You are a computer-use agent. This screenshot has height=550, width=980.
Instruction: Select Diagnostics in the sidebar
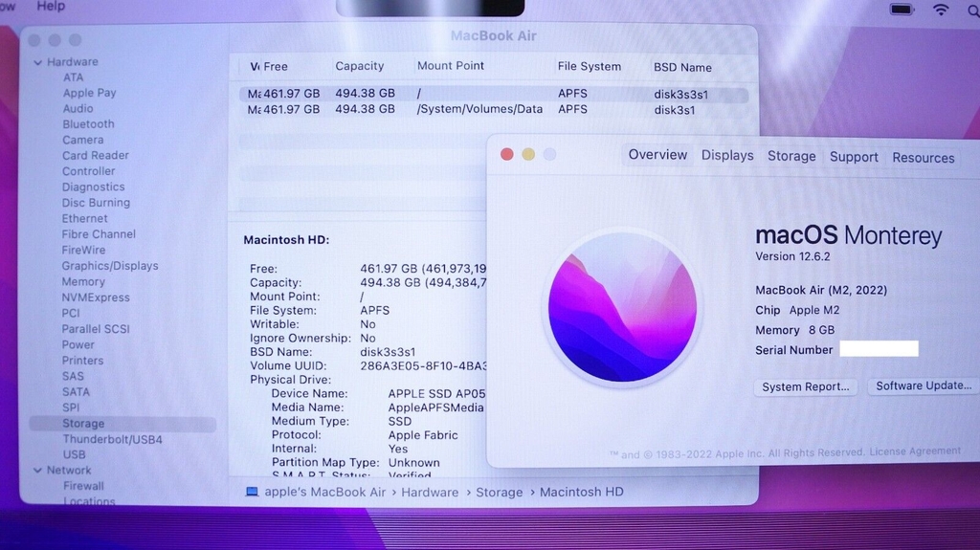point(93,187)
